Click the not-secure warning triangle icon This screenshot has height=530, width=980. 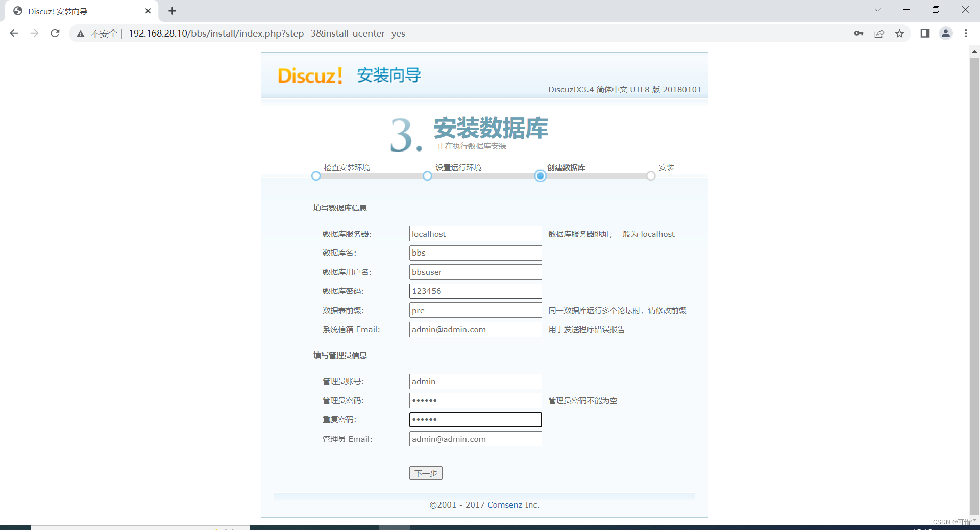(81, 34)
